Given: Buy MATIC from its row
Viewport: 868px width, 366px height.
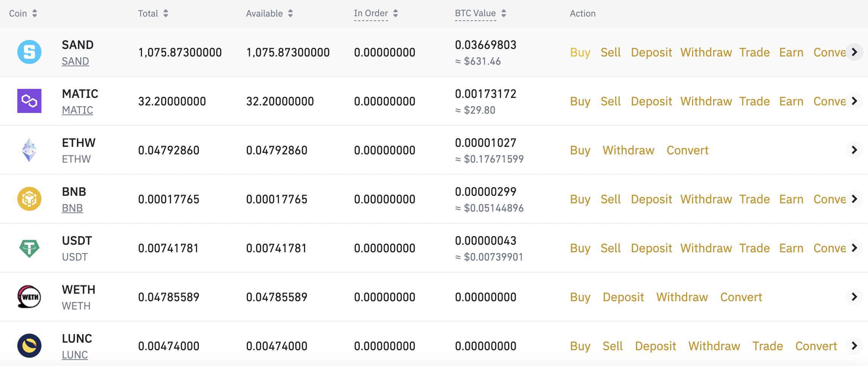Looking at the screenshot, I should tap(580, 101).
